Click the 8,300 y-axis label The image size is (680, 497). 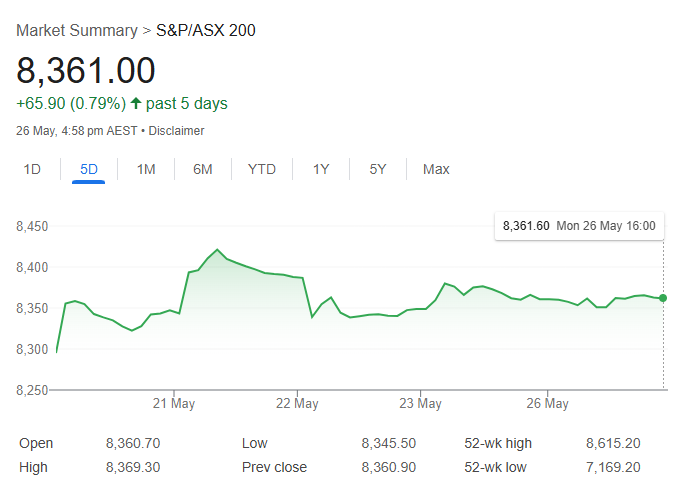[32, 349]
